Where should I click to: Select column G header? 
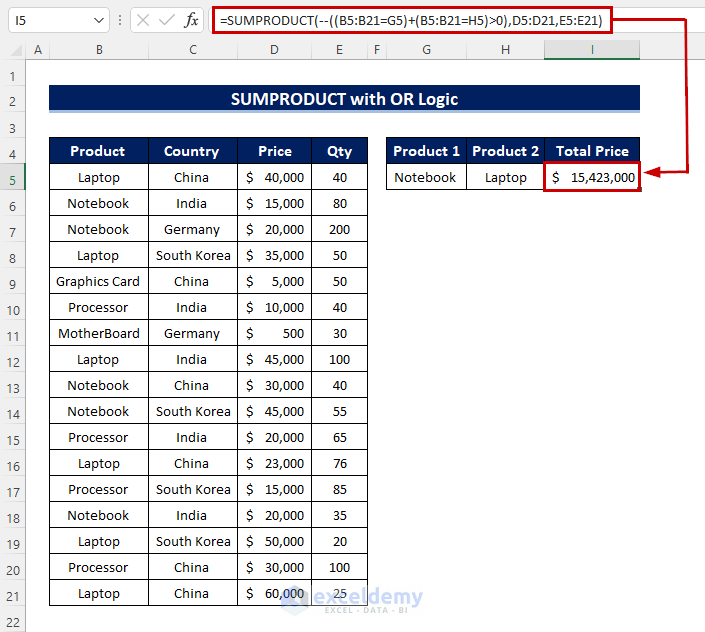426,50
